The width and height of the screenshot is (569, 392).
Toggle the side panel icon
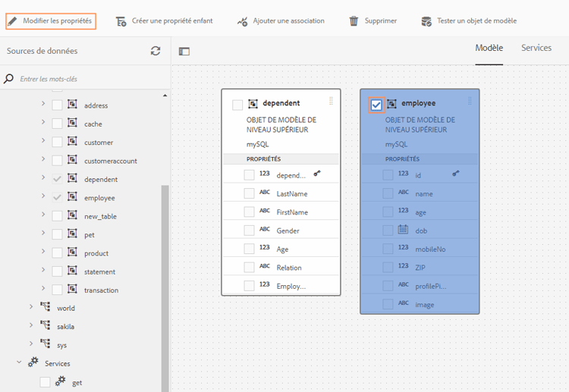(x=184, y=52)
